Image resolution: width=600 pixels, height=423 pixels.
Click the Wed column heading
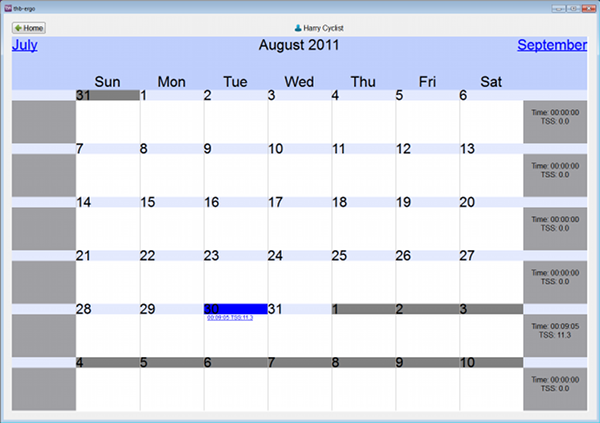point(299,82)
